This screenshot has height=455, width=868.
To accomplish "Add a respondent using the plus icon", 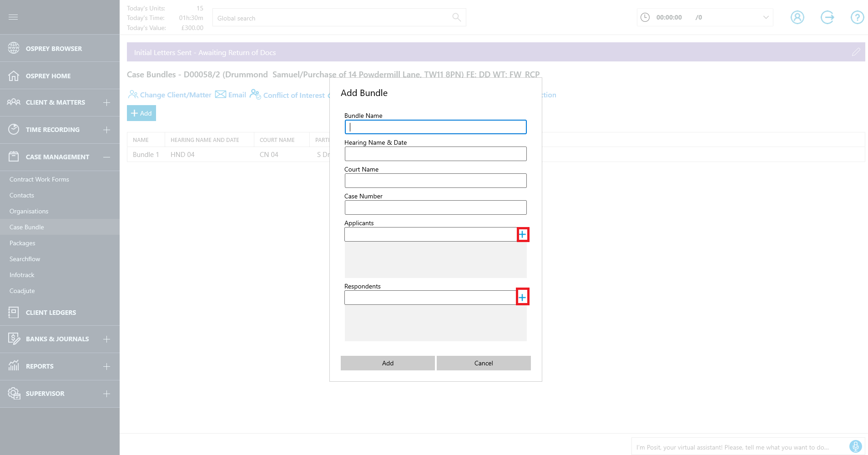I will [523, 297].
